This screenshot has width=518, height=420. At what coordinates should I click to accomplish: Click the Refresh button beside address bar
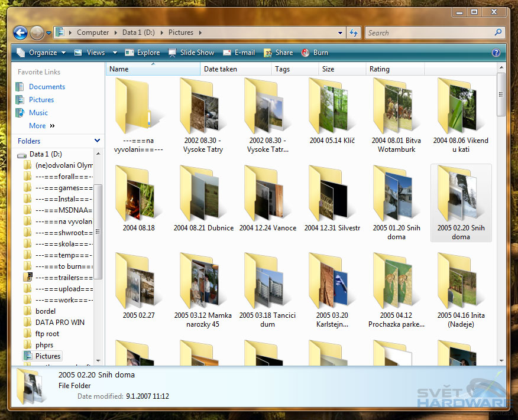[x=354, y=33]
